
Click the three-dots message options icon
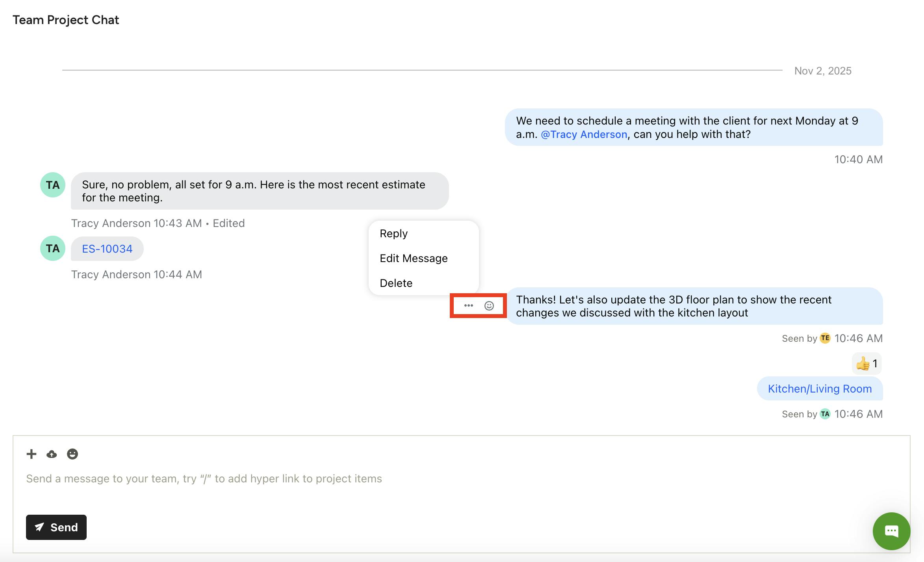(x=468, y=305)
